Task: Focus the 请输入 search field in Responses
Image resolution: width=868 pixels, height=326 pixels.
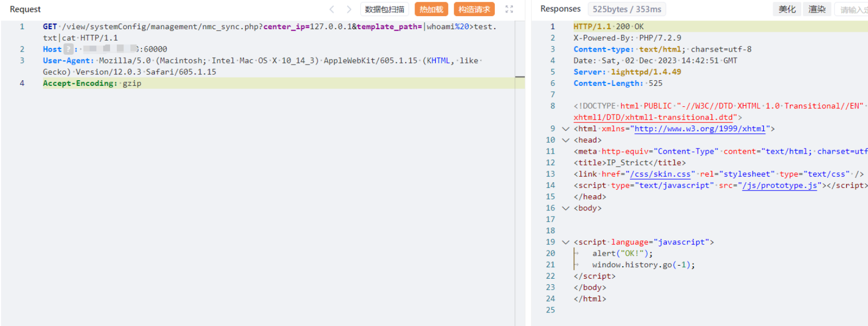Action: click(852, 9)
